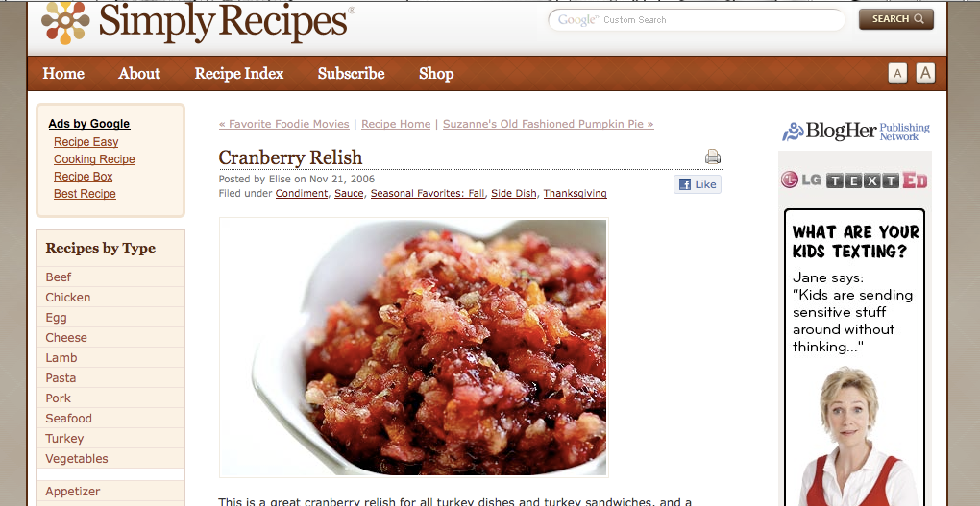Open the BlogHer Publishing Network logo

tap(856, 132)
